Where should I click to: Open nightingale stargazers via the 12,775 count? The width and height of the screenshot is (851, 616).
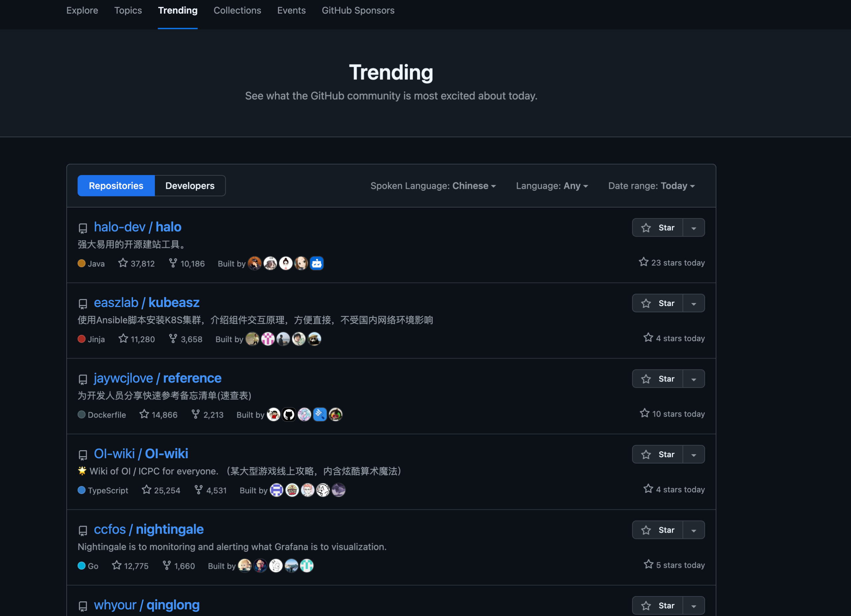130,566
